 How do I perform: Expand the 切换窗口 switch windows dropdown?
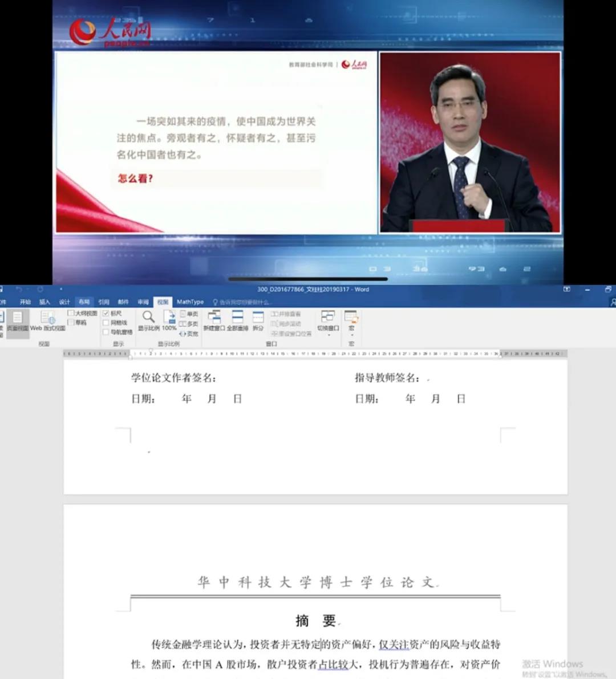(x=328, y=335)
